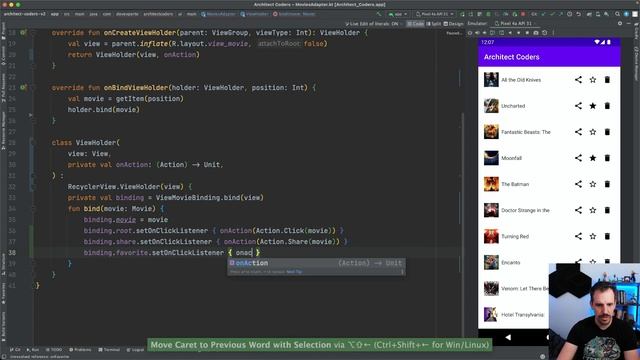Delete All the Old Knives movie
Screen dimensions: 640x360
607,80
